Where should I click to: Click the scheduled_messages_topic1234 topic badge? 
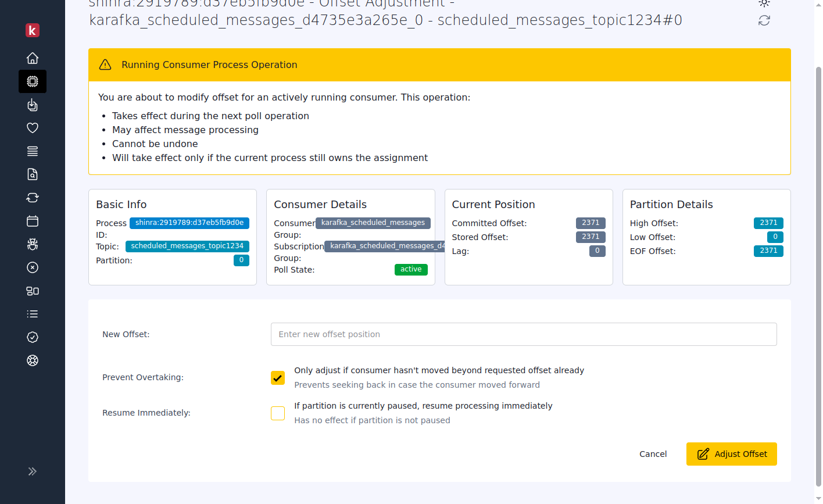point(187,246)
